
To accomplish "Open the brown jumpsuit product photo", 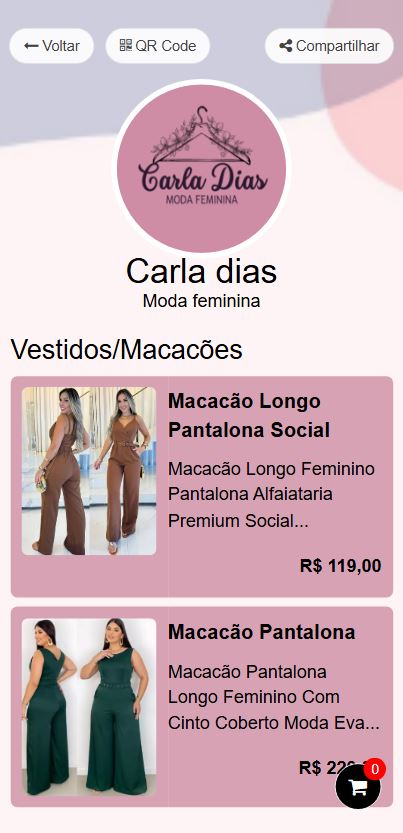I will point(89,471).
